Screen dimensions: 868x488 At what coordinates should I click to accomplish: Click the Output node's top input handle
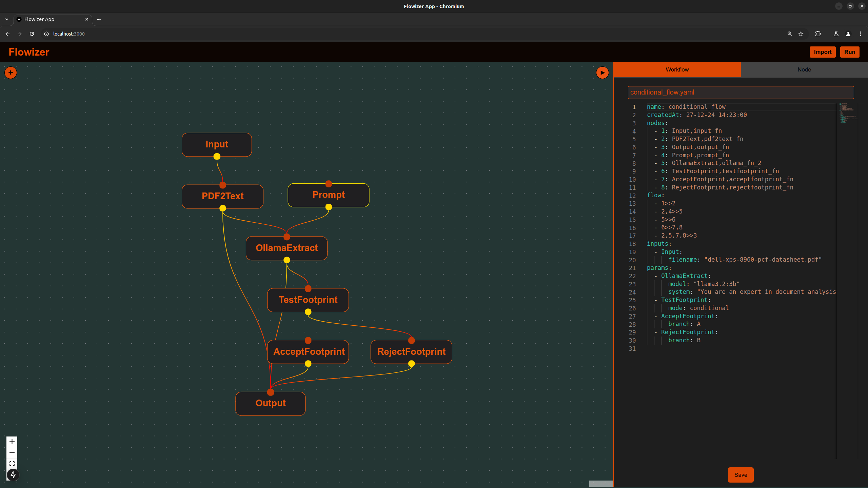click(x=270, y=392)
